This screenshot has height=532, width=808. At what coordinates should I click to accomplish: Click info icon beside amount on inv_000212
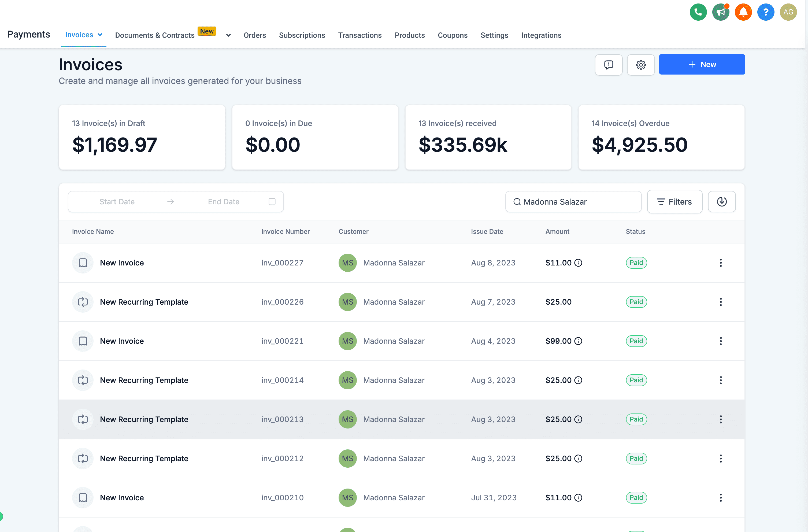[x=578, y=458]
